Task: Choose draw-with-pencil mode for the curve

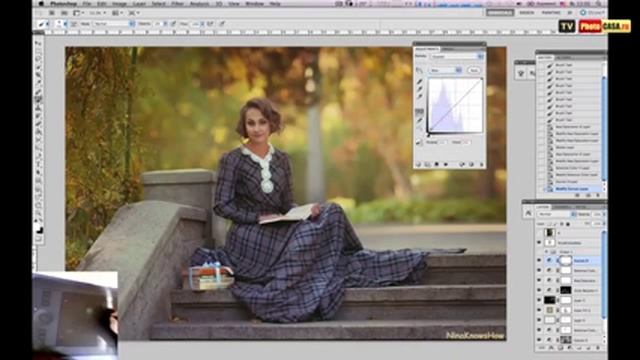Action: (420, 120)
